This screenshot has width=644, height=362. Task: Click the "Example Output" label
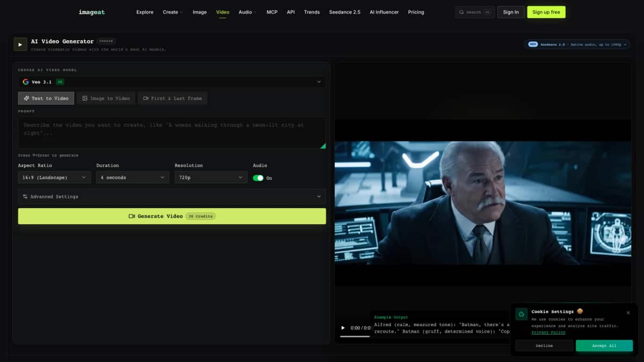[x=391, y=317]
